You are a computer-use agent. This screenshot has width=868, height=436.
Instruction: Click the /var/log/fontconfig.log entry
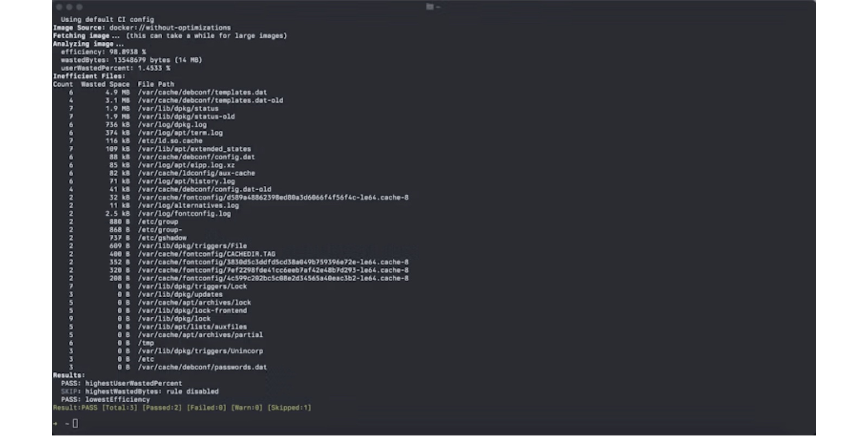pos(184,214)
